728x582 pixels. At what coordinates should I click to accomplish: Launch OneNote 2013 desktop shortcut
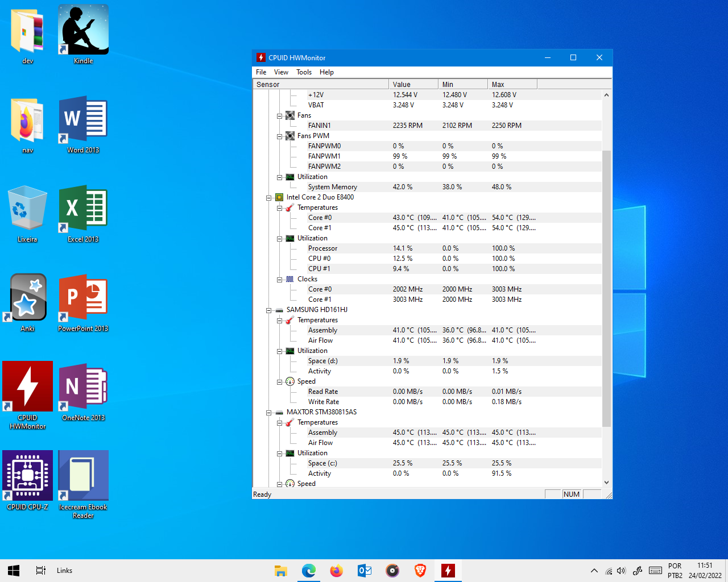83,392
